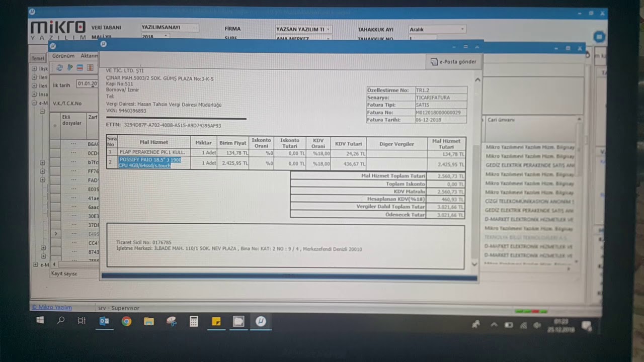Click the İlk tarih date field
This screenshot has height=362, width=644.
click(87, 84)
